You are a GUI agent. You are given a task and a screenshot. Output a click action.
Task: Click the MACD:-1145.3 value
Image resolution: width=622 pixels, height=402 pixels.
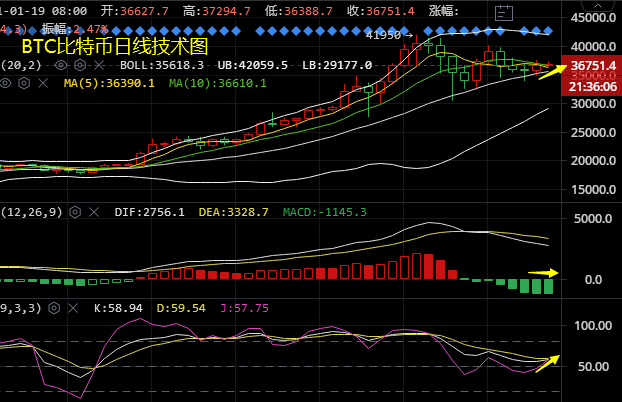pyautogui.click(x=324, y=212)
